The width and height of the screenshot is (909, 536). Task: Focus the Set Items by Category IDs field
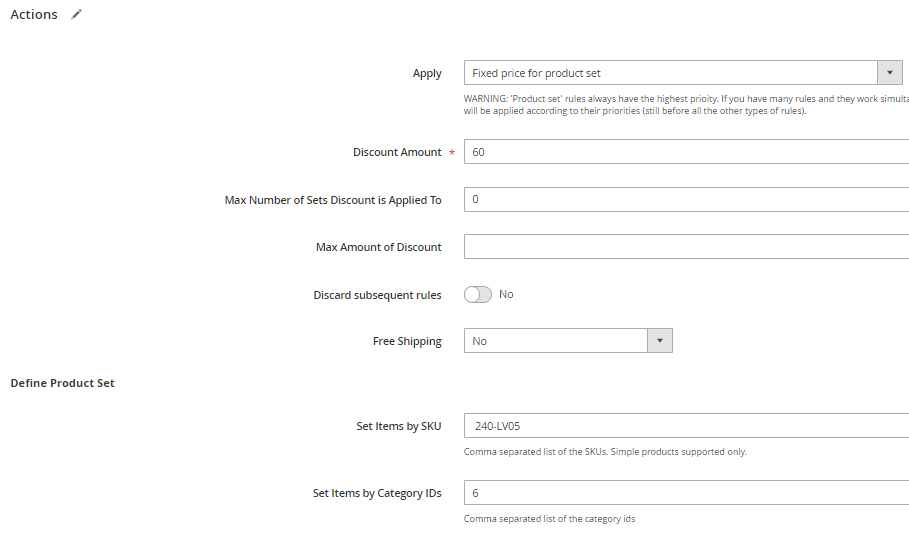click(x=686, y=493)
